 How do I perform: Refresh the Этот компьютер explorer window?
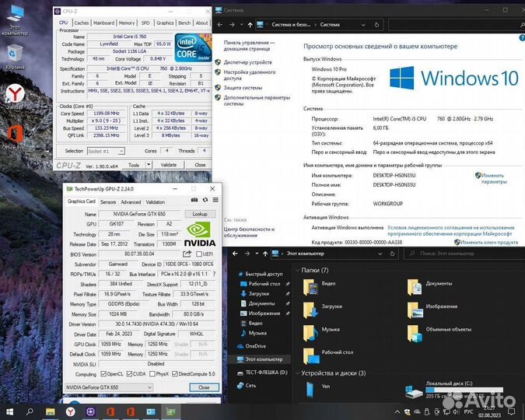(393, 254)
